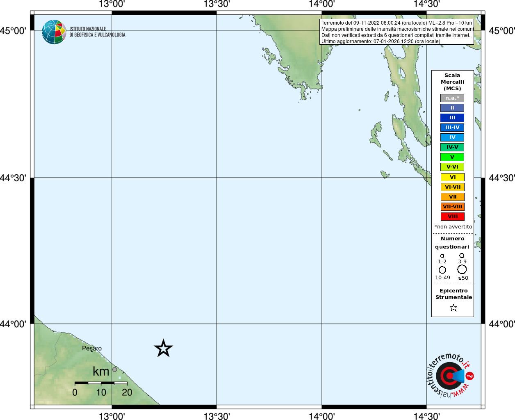Click the haisentitoilterremoto.it circular logo
Image resolution: width=515 pixels, height=420 pixels.
[x=450, y=376]
